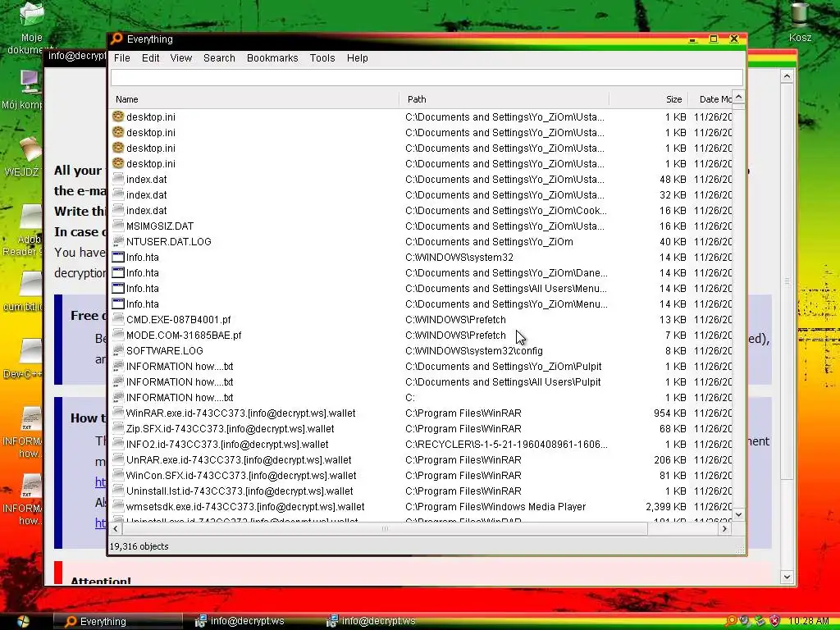Click the Everything search input field

pos(427,77)
